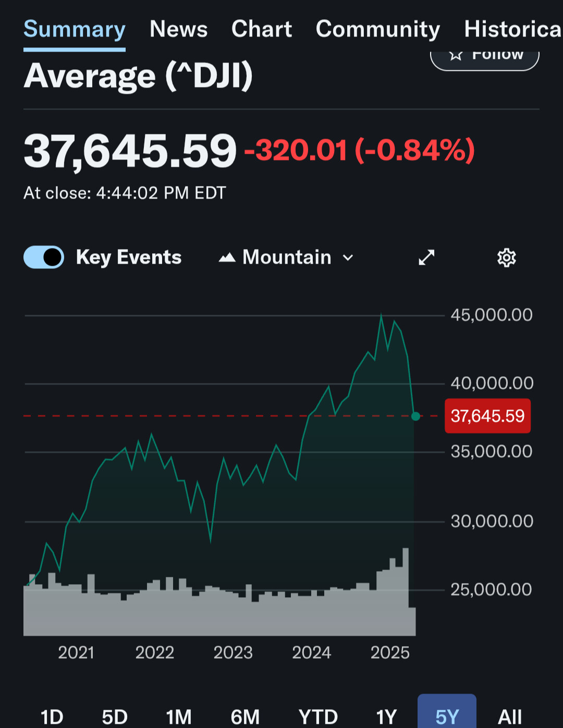Go to the Community tab
Viewport: 563px width, 728px height.
click(378, 29)
